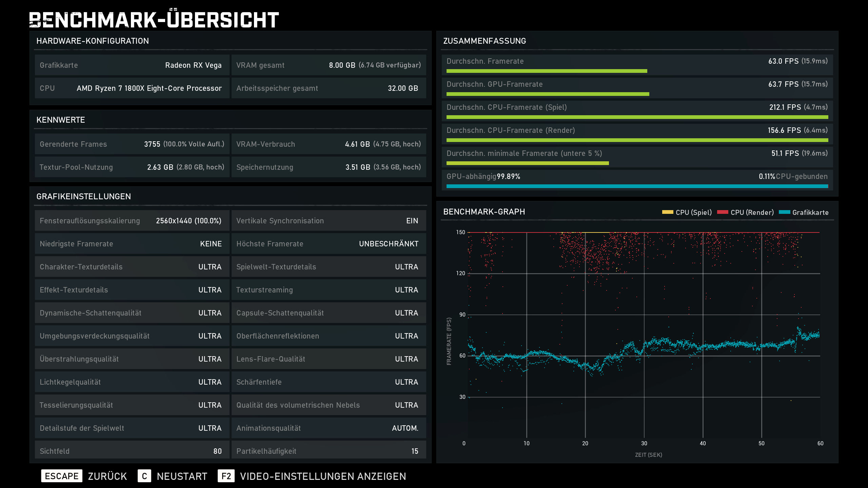Select the Fensterauflösungsskalierung row
Image resolution: width=868 pixels, height=488 pixels.
point(132,221)
